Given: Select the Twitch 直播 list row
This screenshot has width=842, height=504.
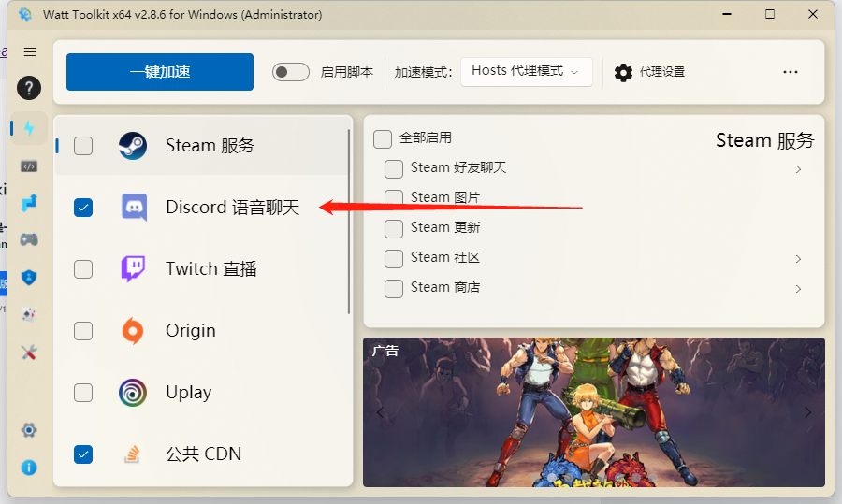Looking at the screenshot, I should [202, 269].
